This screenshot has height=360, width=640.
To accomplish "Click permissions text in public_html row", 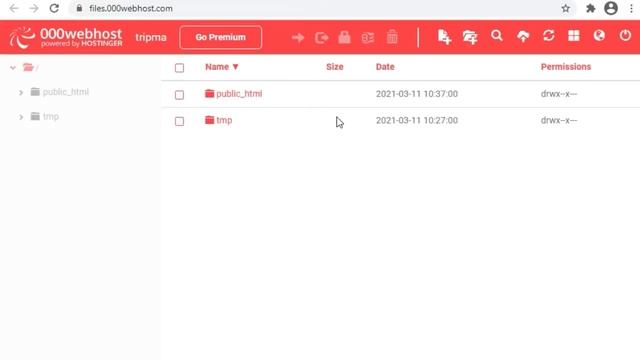I will (559, 94).
